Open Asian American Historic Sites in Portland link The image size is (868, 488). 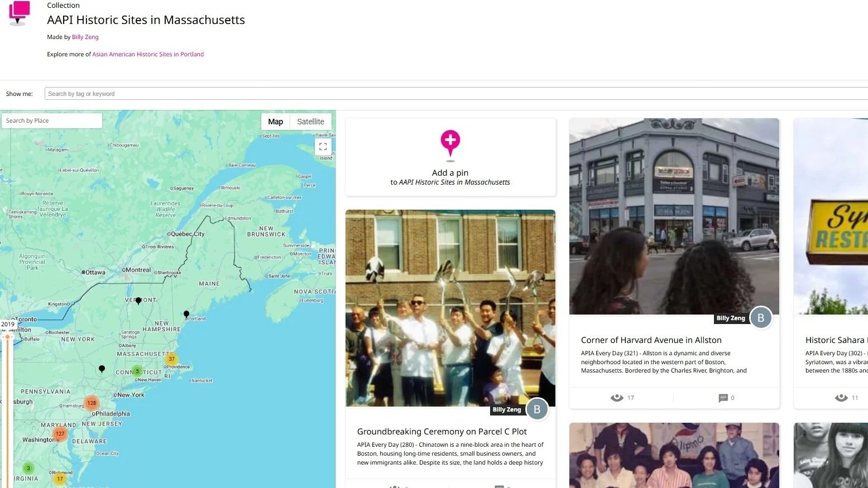click(x=148, y=54)
